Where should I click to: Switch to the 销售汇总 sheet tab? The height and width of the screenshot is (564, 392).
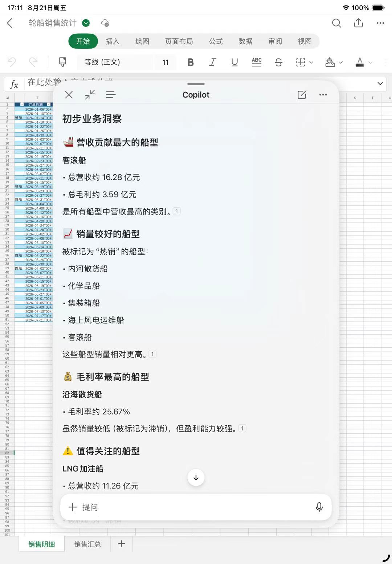(87, 544)
